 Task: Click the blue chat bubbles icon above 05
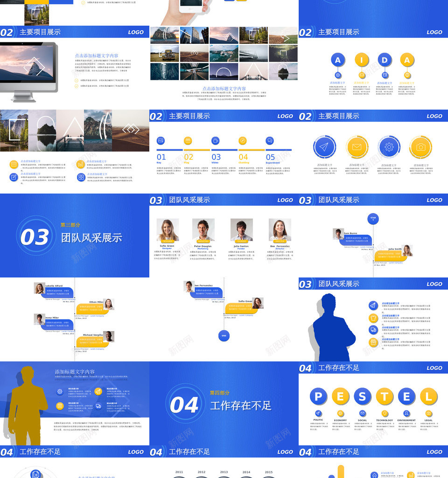[270, 140]
